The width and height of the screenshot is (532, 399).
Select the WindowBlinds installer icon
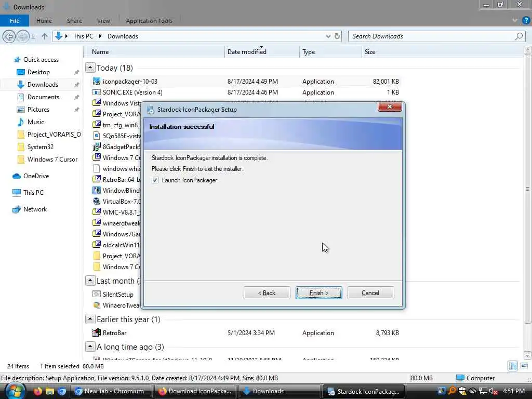(x=97, y=190)
